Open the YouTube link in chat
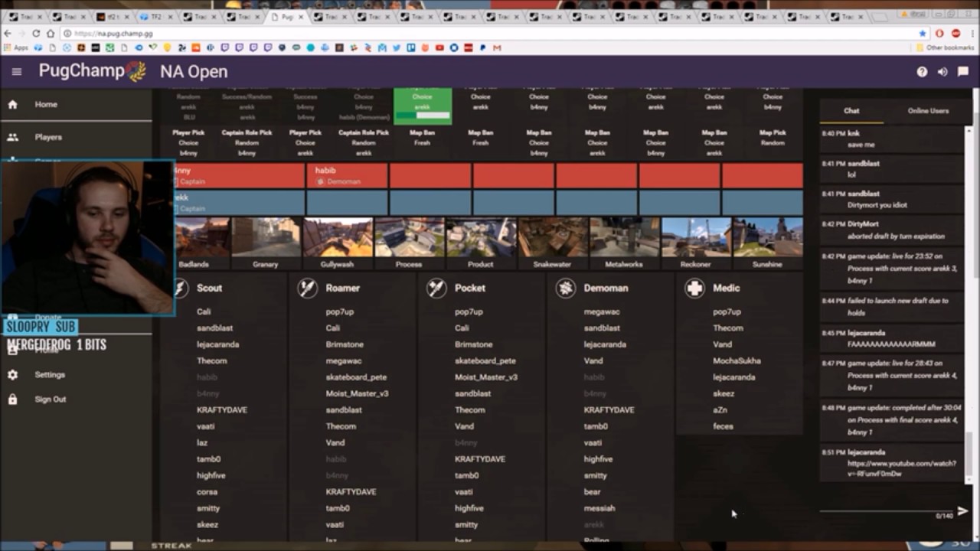This screenshot has height=551, width=980. [901, 468]
